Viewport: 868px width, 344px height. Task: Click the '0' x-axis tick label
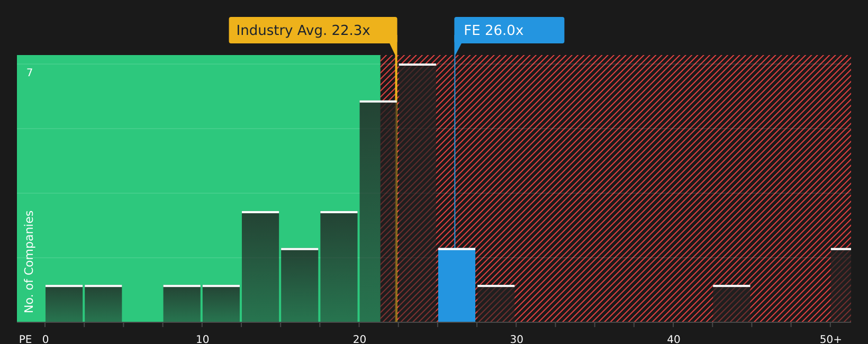click(46, 339)
